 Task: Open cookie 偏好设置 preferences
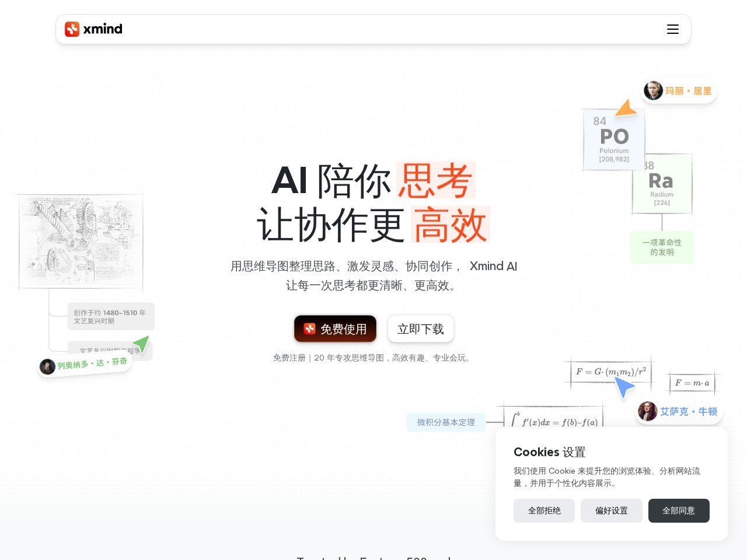click(612, 510)
